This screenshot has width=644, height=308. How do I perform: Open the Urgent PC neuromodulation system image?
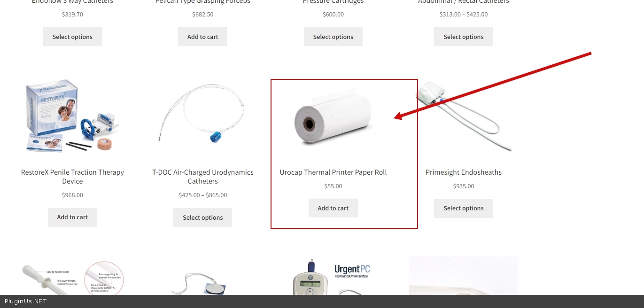tap(333, 276)
